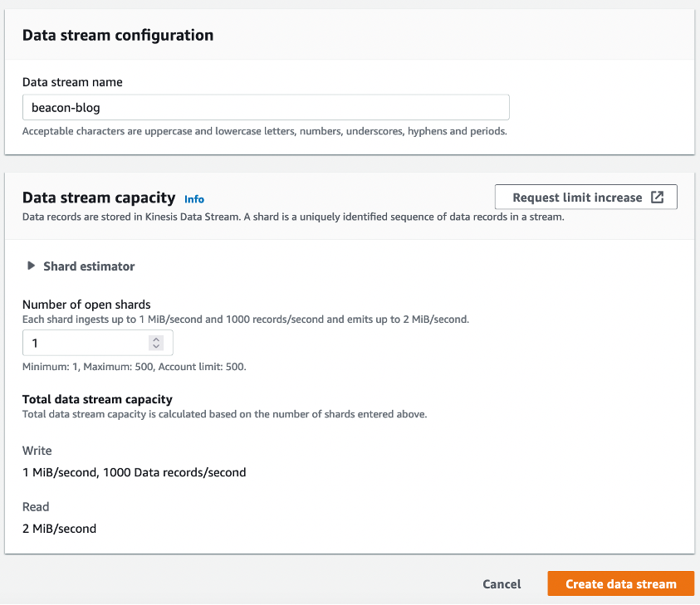Click the Create data stream button

coord(620,584)
